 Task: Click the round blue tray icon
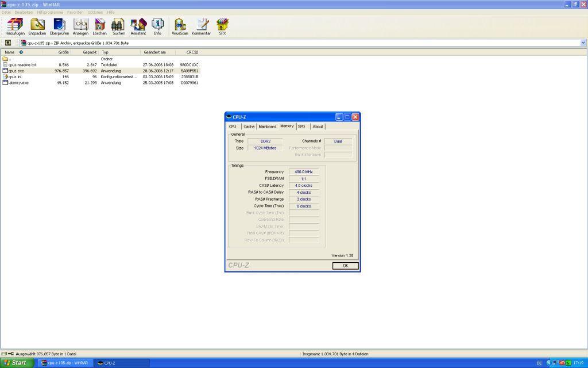549,363
